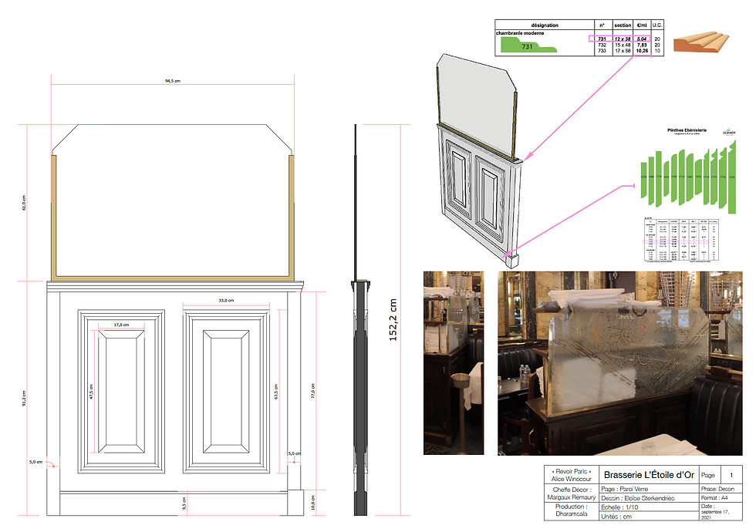Click the Phase: Dessin cell
This screenshot has height=532, width=756.
coord(721,489)
